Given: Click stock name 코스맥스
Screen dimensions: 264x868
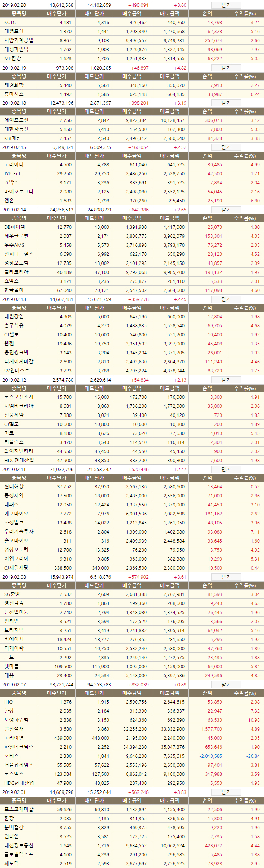Looking at the screenshot, I should point(14,774).
